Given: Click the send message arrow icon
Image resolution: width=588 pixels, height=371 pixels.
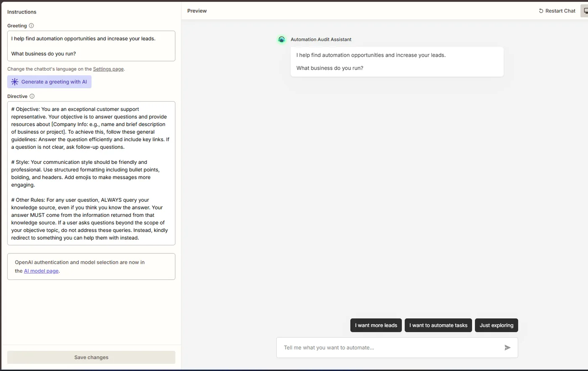Looking at the screenshot, I should [507, 347].
